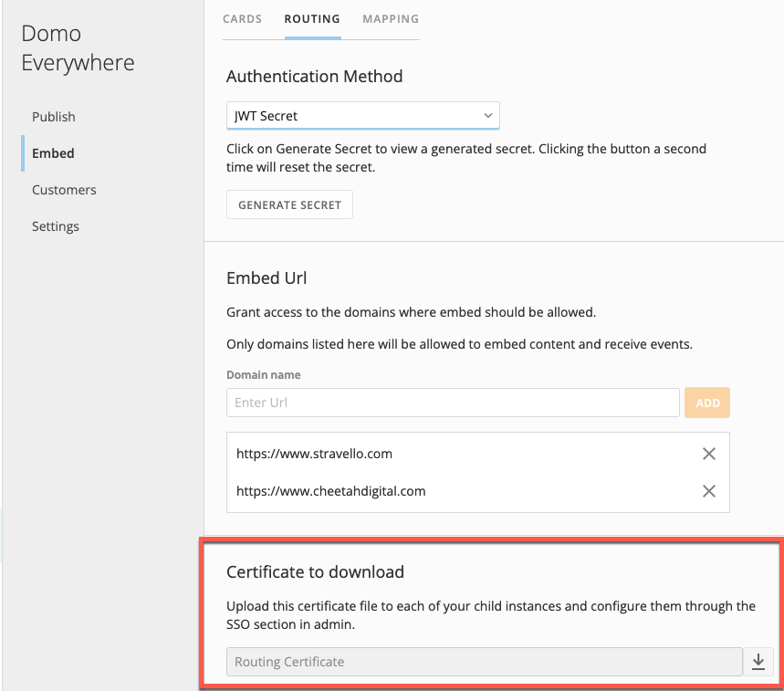Click the https://www.cheetahdigital.com list entry

coord(330,491)
